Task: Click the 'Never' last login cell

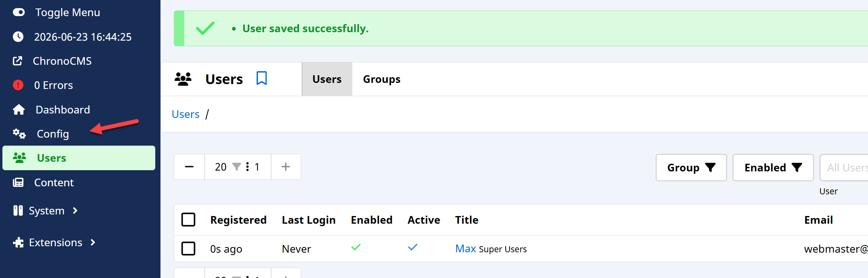Action: coord(296,249)
